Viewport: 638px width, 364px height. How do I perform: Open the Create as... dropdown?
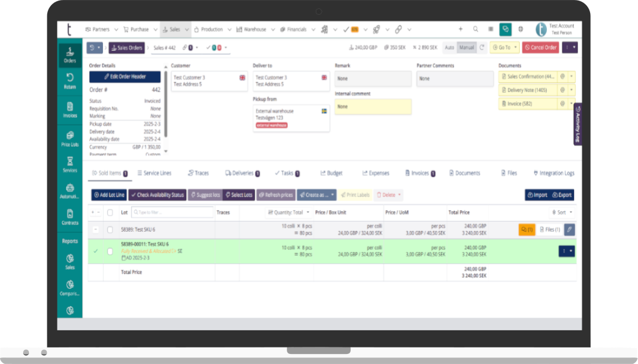coord(316,194)
